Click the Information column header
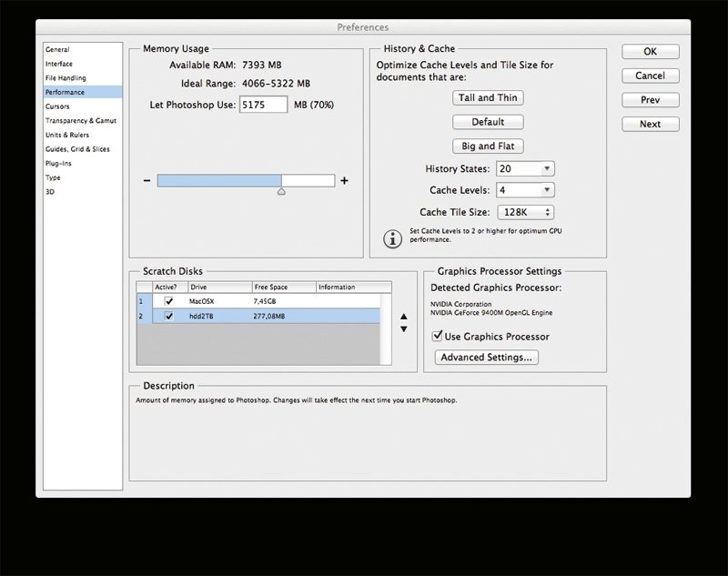728x576 pixels. (x=354, y=288)
